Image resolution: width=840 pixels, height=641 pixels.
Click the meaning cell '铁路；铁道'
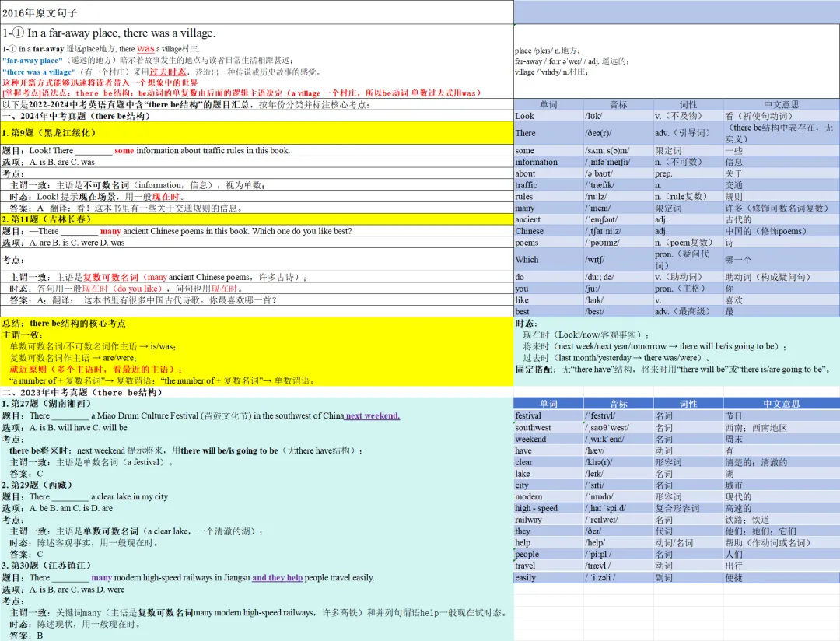coord(782,520)
